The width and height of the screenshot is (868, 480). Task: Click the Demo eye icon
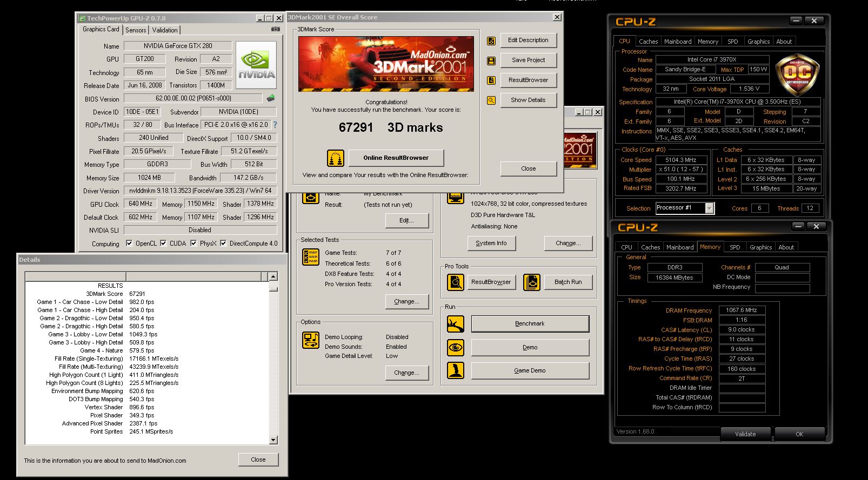click(x=456, y=347)
